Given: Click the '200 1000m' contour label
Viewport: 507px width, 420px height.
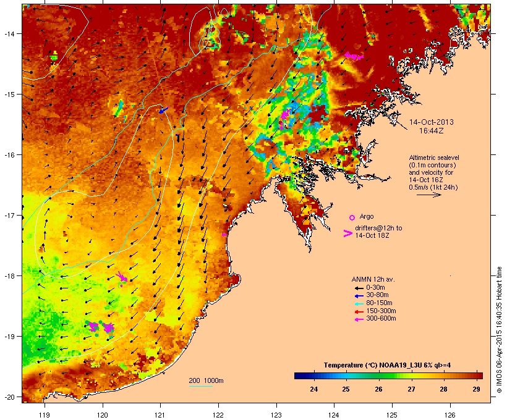Looking at the screenshot, I should point(206,380).
